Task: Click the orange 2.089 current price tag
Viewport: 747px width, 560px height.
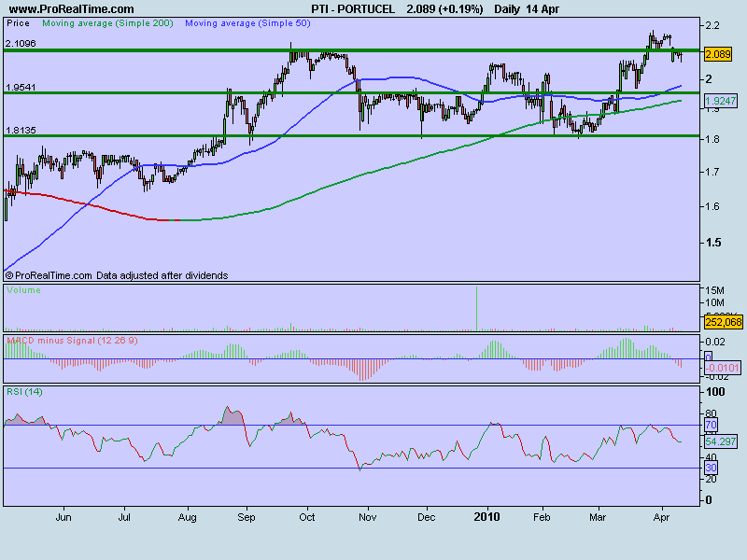Action: click(716, 55)
